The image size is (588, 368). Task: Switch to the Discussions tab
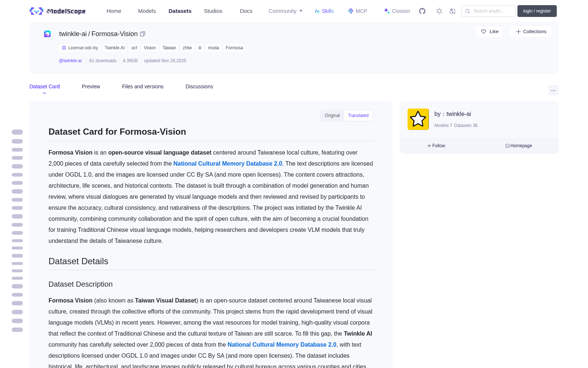199,86
